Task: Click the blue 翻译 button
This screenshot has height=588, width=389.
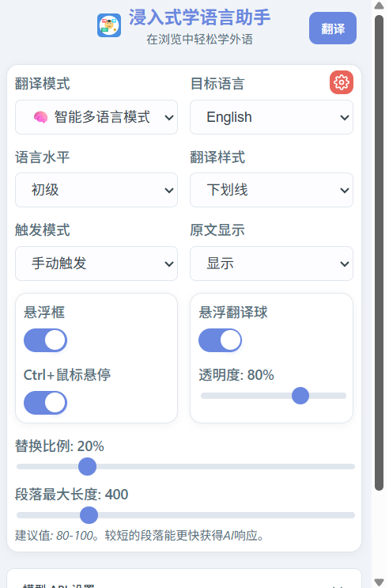Action: 333,28
